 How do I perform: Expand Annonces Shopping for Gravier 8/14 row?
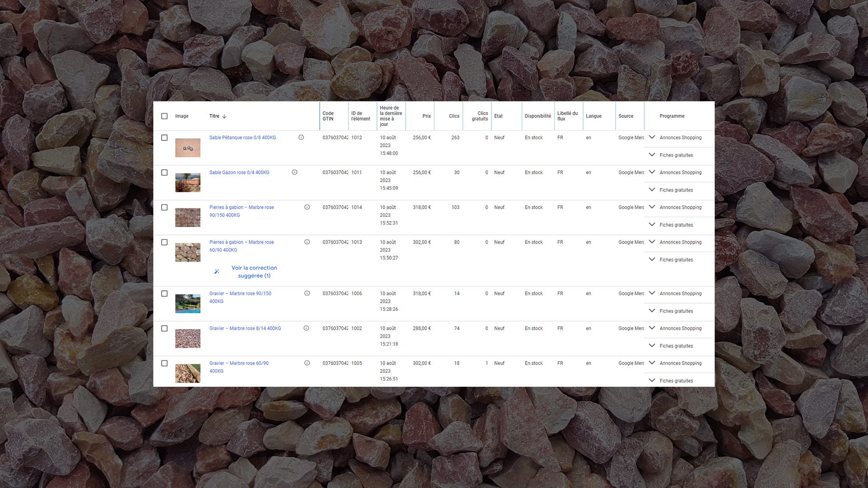click(652, 328)
